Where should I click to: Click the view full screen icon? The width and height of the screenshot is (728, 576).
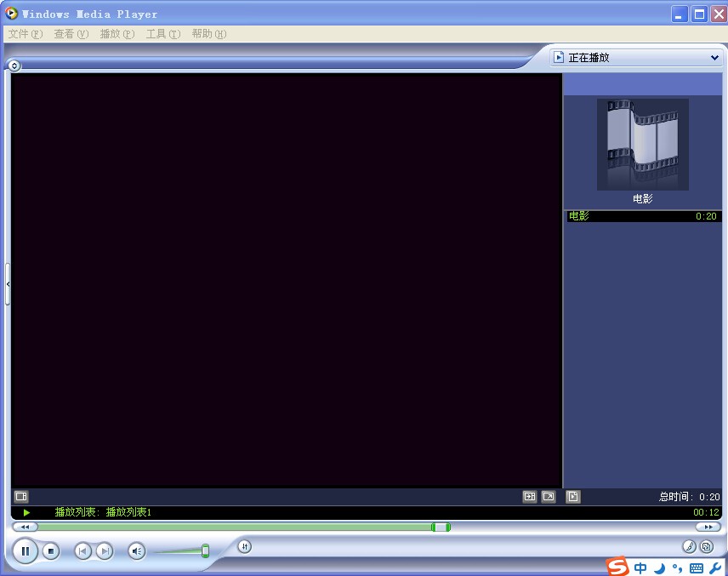point(549,496)
